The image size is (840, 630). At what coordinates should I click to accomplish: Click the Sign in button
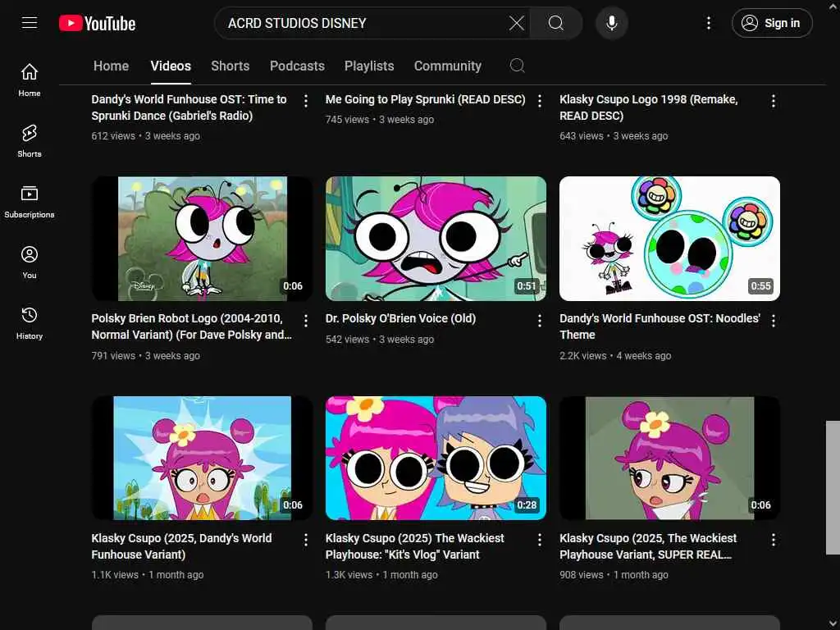(772, 23)
